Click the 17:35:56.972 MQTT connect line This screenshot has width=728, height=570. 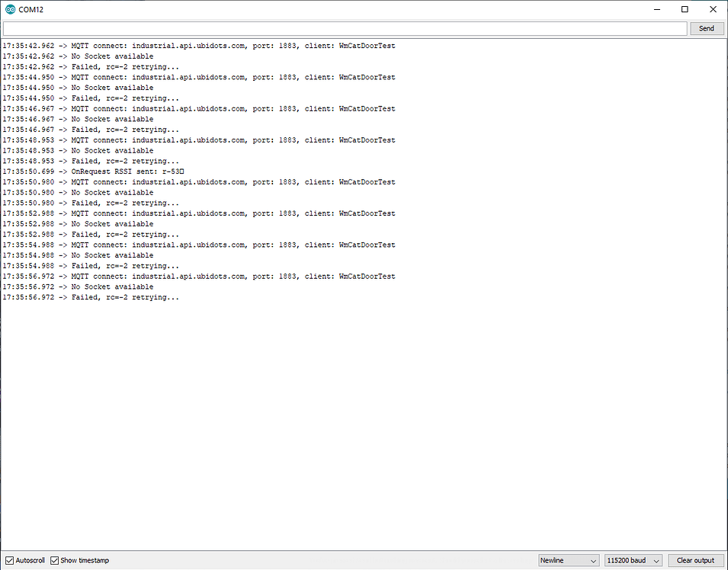pos(199,276)
